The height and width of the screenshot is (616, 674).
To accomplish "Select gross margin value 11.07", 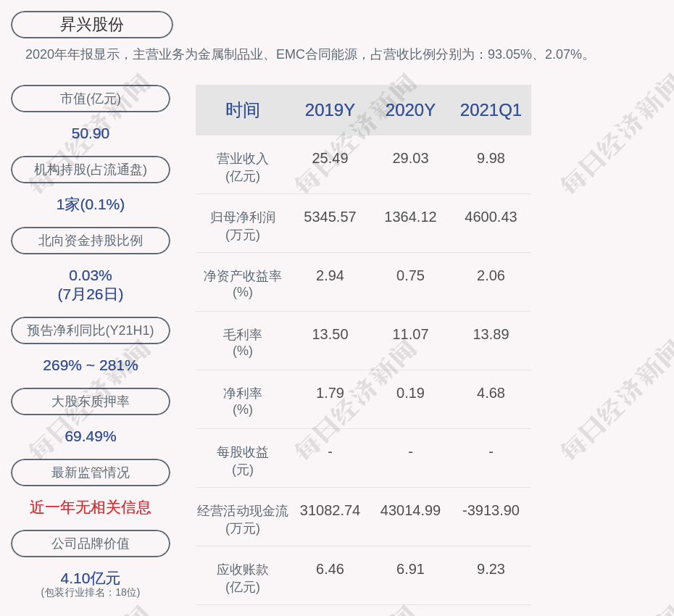I will 410,334.
